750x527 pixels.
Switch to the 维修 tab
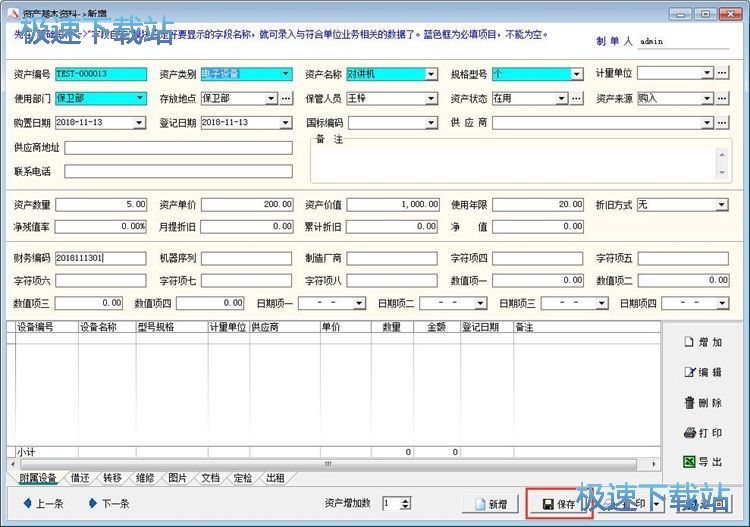[144, 478]
